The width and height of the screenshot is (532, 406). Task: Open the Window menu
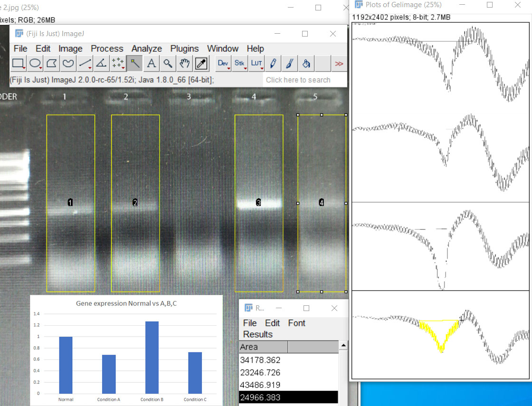coord(223,48)
